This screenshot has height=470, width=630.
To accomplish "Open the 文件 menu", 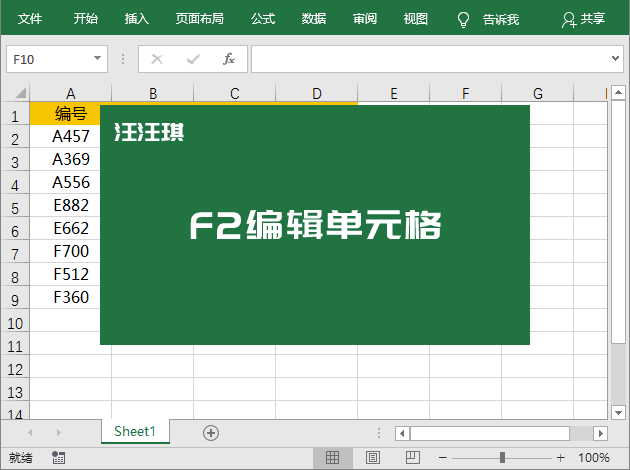I will pyautogui.click(x=30, y=18).
